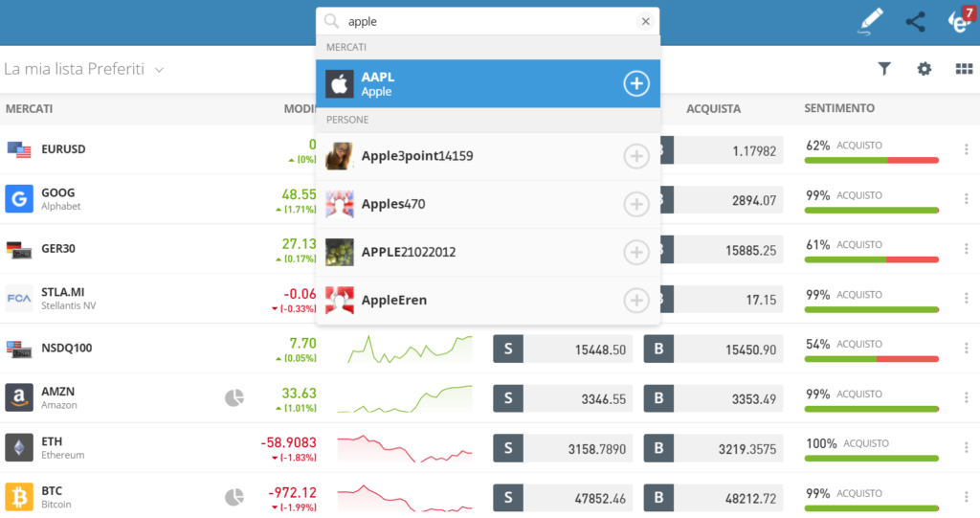980x518 pixels.
Task: Click the MERCATI column header
Action: [29, 109]
